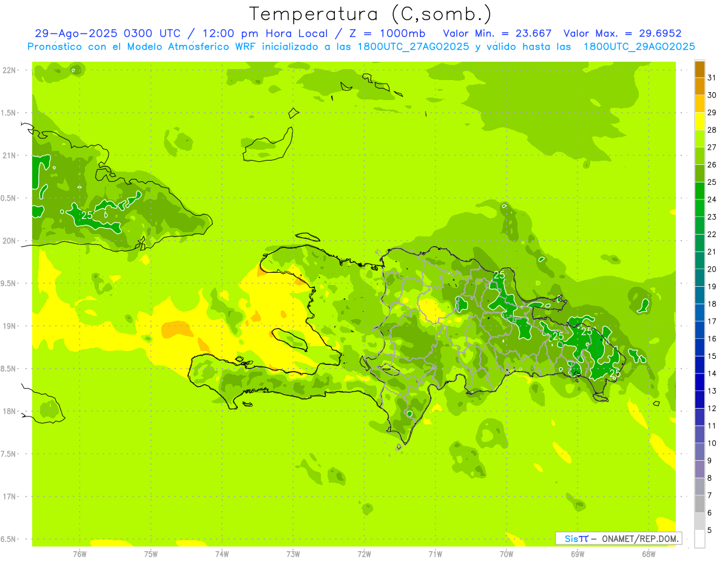
Task: Click the 70W longitude label
Action: pyautogui.click(x=507, y=554)
